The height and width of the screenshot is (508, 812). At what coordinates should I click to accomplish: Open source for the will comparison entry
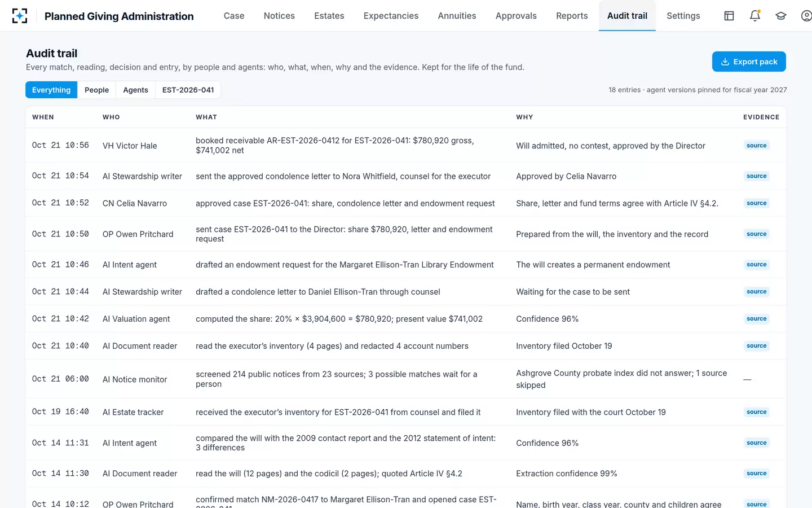pyautogui.click(x=756, y=443)
